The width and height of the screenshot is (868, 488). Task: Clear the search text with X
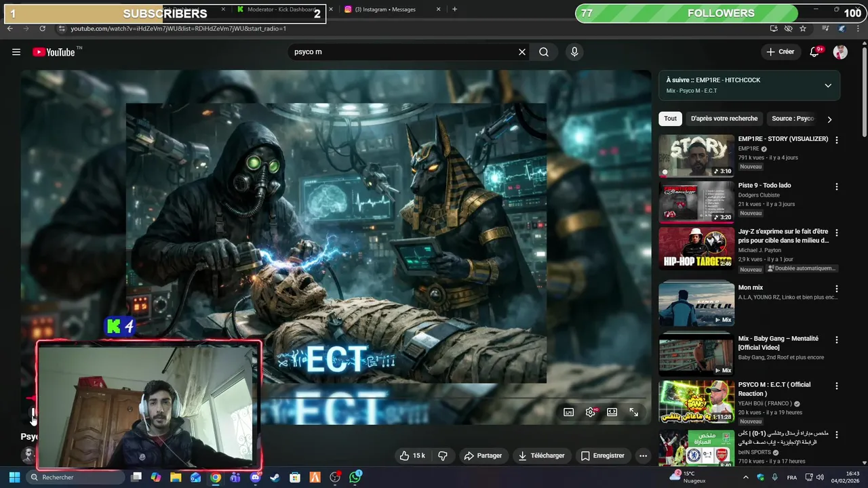[x=522, y=52]
